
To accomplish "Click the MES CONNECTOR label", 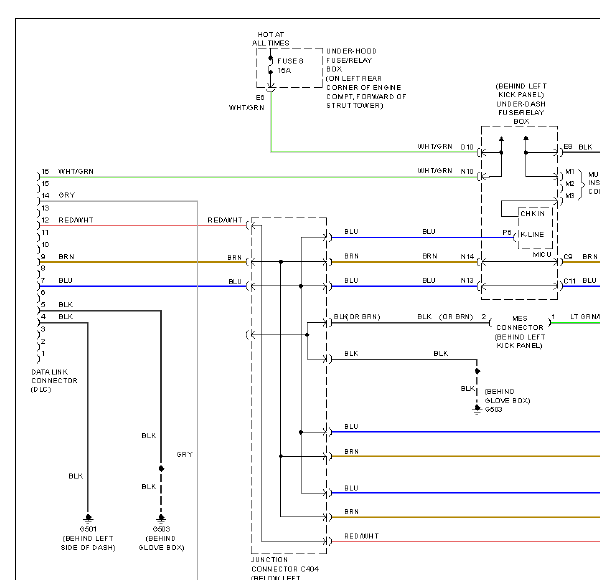I will click(520, 323).
